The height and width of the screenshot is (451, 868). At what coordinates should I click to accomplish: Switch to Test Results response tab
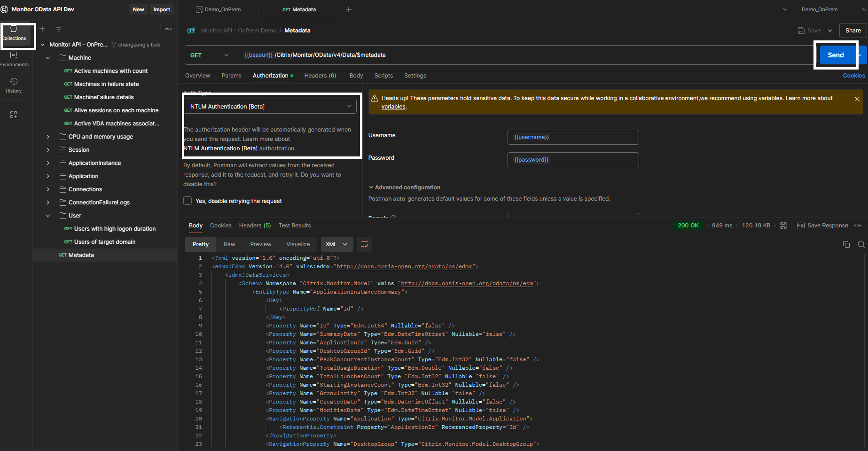click(x=295, y=225)
